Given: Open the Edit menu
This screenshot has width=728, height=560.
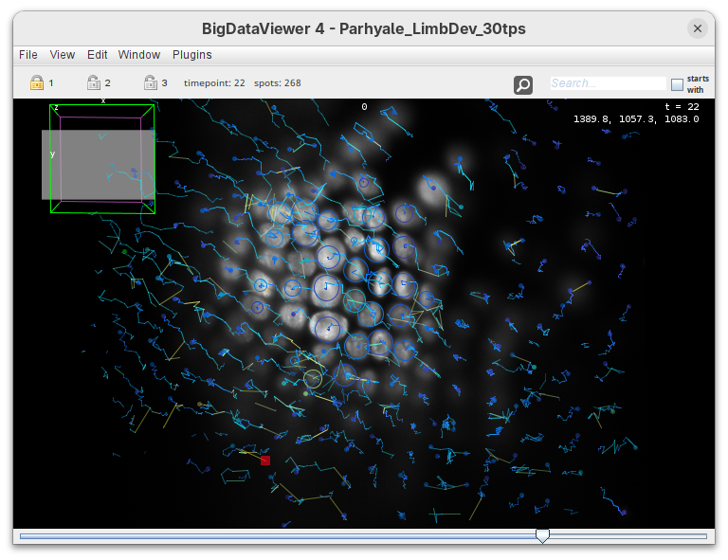Looking at the screenshot, I should 98,55.
